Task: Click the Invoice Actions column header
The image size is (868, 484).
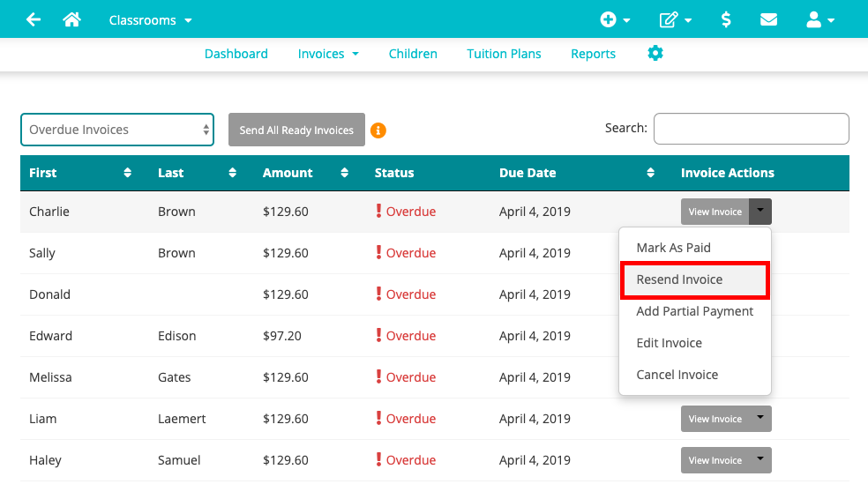Action: [x=728, y=173]
